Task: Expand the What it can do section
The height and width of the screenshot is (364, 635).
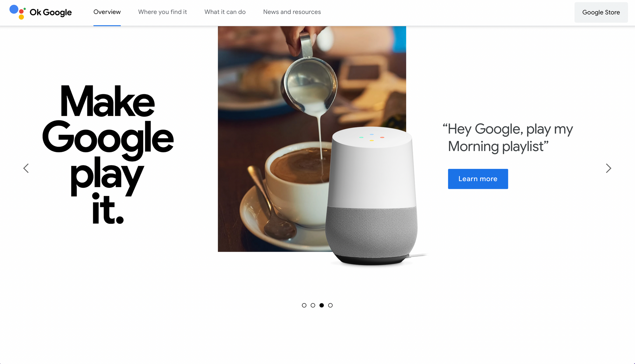Action: (x=225, y=12)
